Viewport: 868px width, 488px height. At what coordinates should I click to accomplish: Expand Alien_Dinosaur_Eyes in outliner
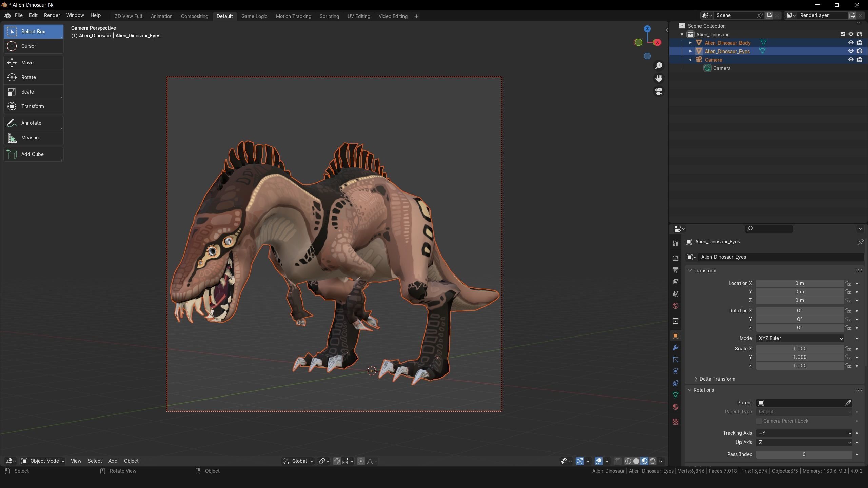coord(690,51)
